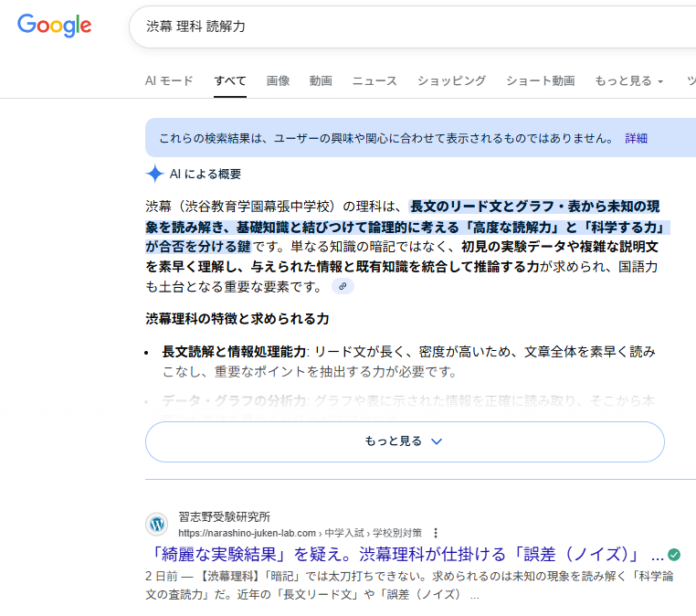
Task: Focus the search box containing 渋幕 理科 読解力
Action: pyautogui.click(x=411, y=27)
